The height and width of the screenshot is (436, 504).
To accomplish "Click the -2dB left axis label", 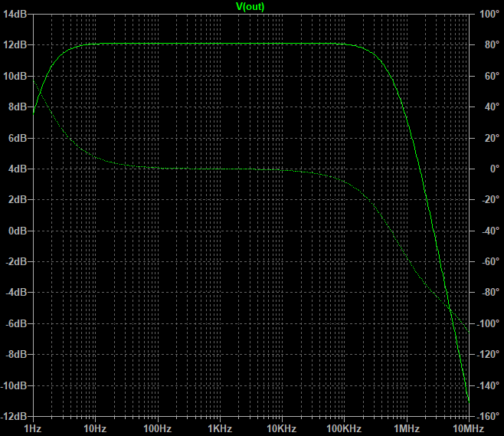I will (x=16, y=261).
